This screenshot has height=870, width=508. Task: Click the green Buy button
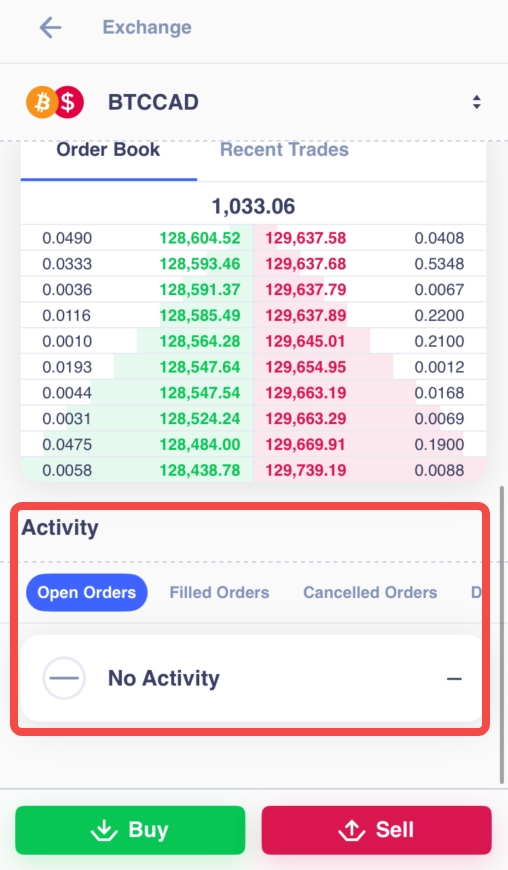130,830
